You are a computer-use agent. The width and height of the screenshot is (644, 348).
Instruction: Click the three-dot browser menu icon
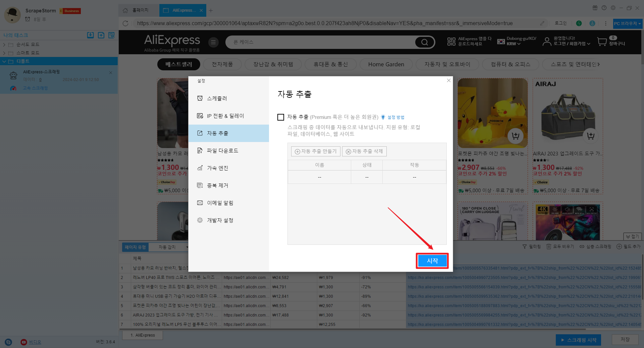click(x=605, y=23)
